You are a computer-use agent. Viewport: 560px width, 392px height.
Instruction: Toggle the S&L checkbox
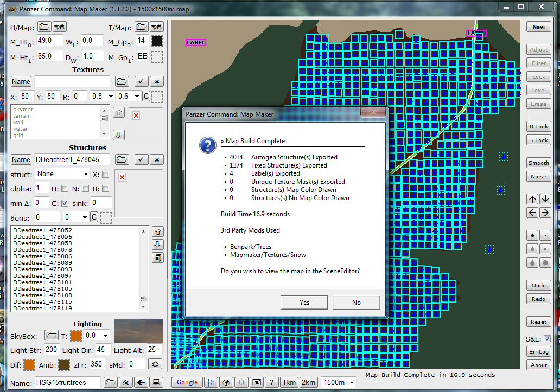547,338
